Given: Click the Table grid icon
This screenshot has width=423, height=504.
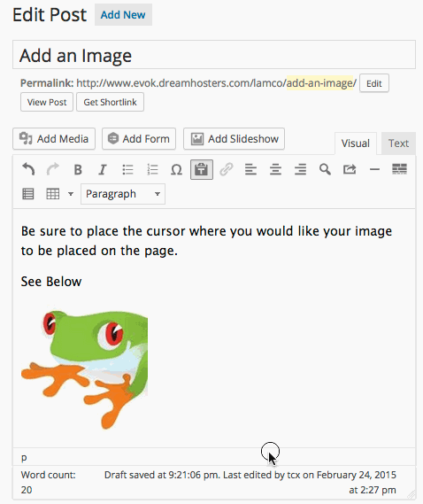Looking at the screenshot, I should 53,194.
